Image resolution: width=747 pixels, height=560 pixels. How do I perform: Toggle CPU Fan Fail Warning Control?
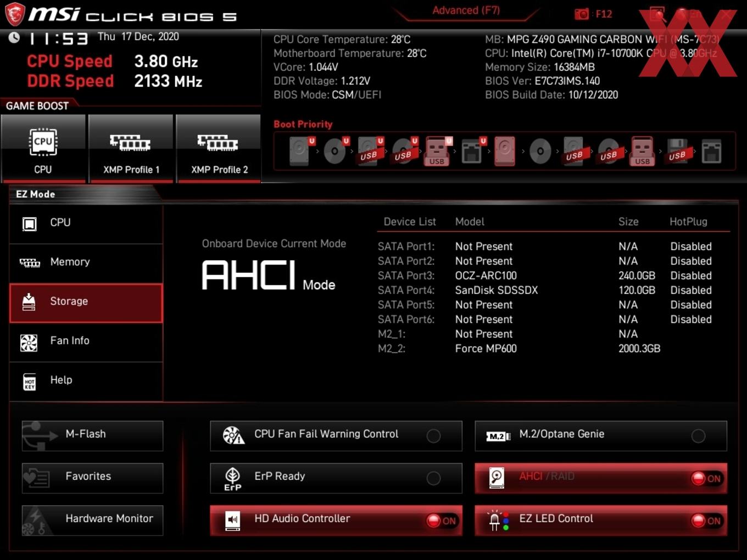click(x=336, y=436)
